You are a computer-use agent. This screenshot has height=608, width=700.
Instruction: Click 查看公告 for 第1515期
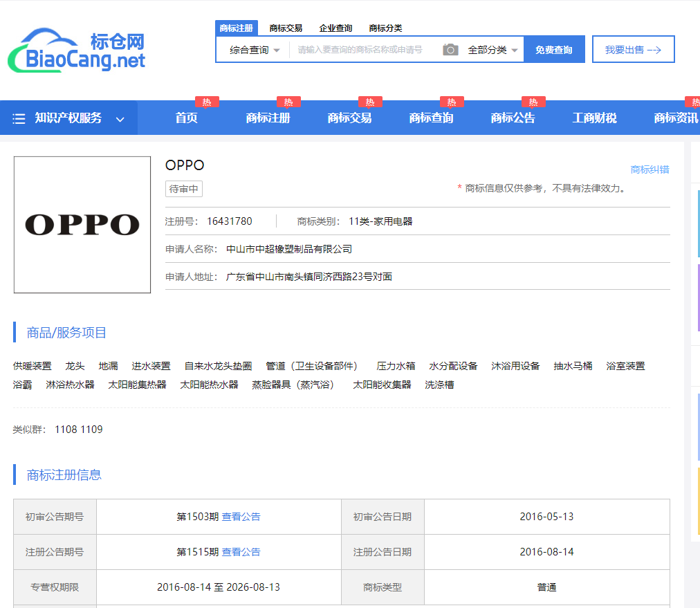pyautogui.click(x=241, y=552)
